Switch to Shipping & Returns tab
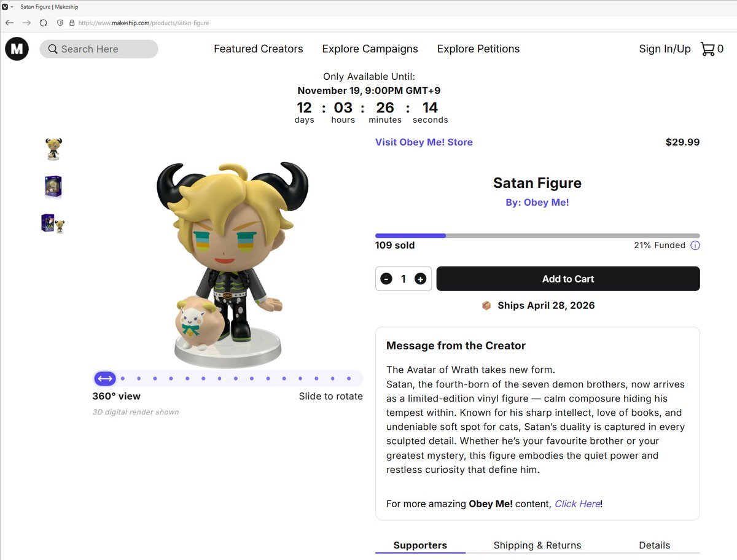Screen dimensions: 737x560 [x=537, y=545]
